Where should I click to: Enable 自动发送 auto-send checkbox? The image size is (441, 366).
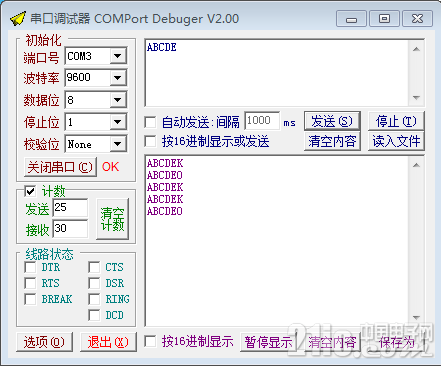[150, 122]
